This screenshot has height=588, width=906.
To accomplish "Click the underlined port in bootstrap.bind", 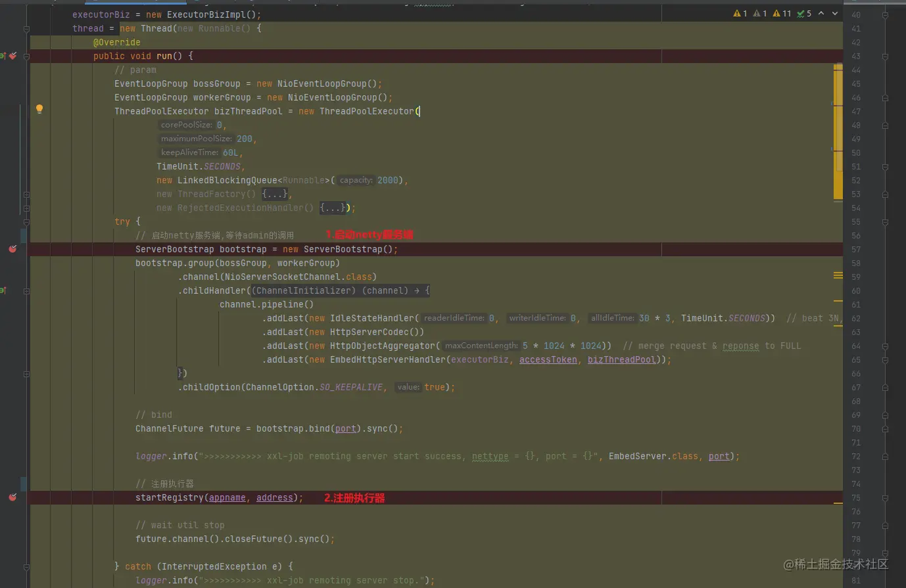I will (346, 428).
